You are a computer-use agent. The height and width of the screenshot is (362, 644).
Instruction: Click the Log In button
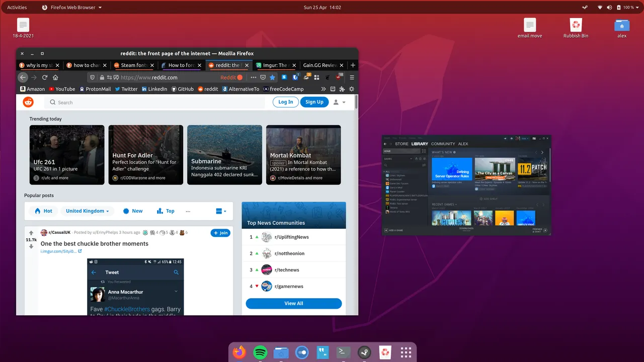pos(285,102)
